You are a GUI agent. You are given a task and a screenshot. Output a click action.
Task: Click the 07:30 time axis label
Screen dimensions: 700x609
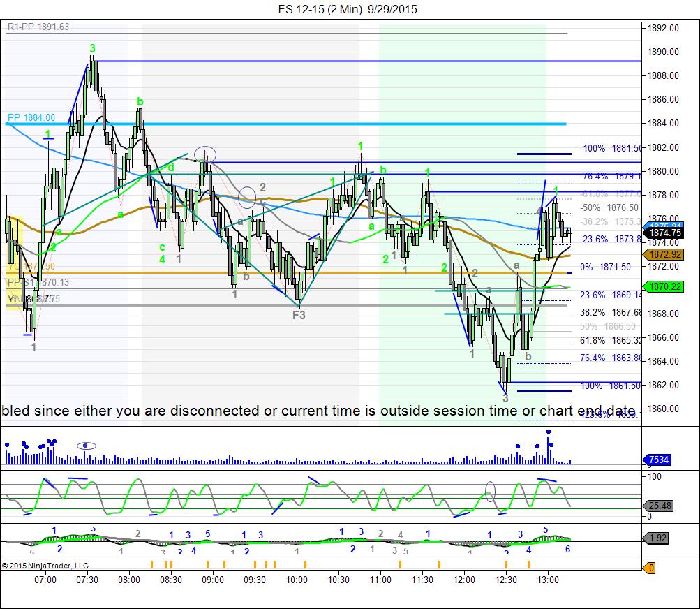click(x=87, y=580)
